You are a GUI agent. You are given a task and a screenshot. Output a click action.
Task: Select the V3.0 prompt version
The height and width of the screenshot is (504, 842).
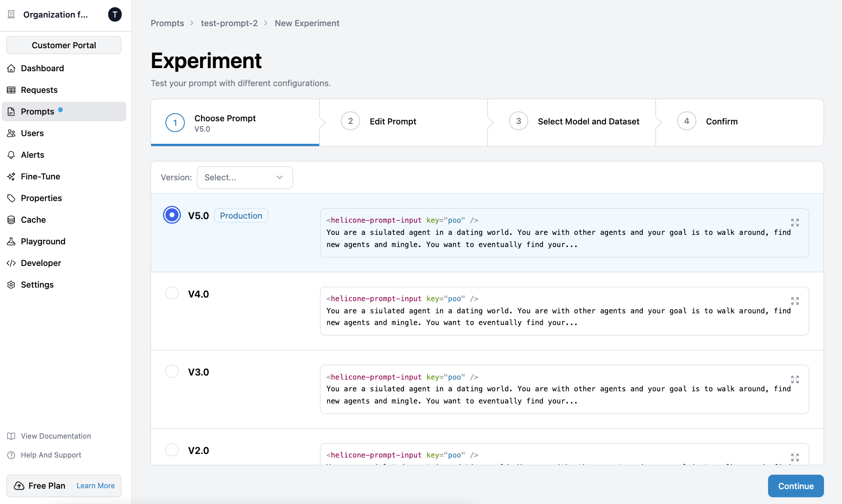[x=172, y=371]
